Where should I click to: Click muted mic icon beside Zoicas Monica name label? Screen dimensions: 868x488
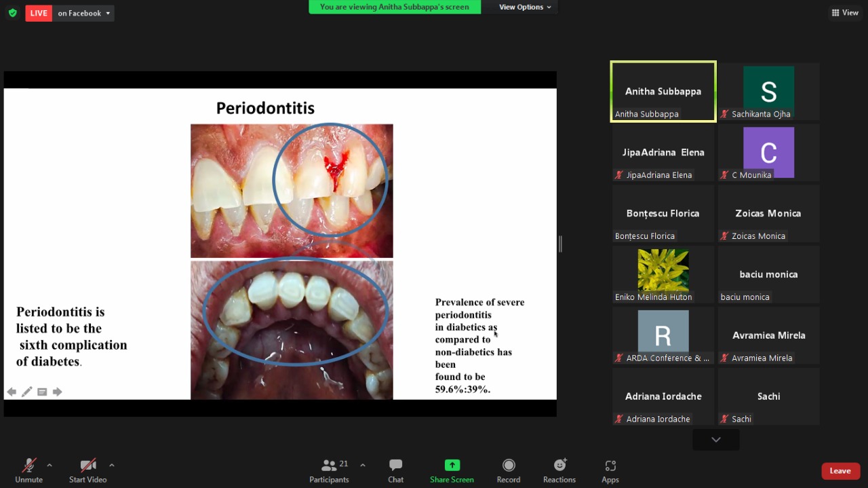pos(725,236)
